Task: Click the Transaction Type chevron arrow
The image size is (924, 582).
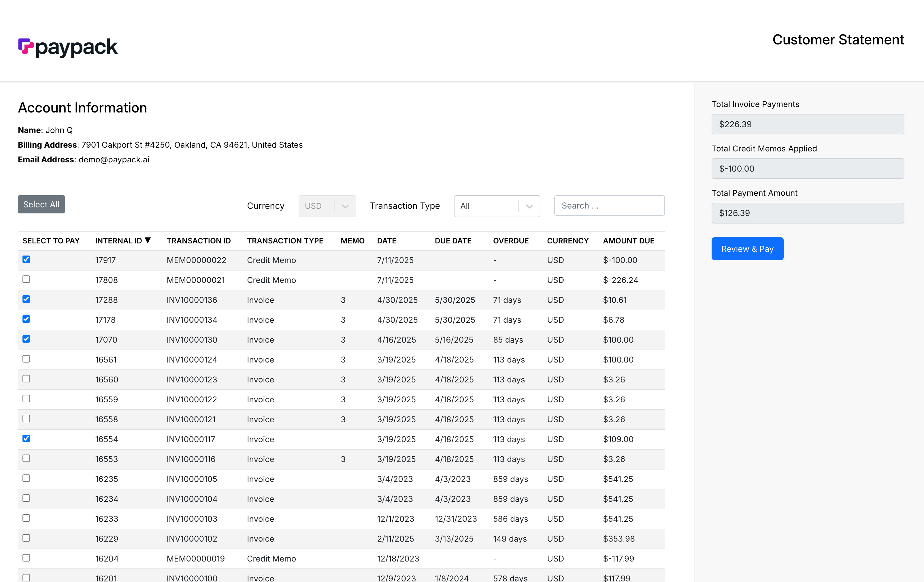Action: coord(529,206)
